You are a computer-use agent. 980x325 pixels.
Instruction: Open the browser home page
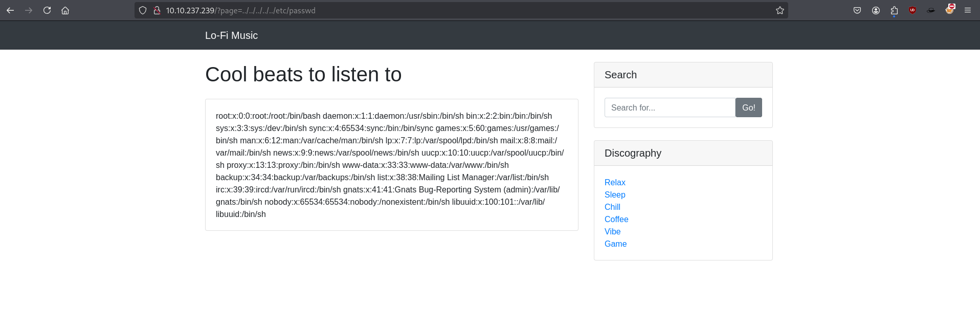(x=65, y=10)
